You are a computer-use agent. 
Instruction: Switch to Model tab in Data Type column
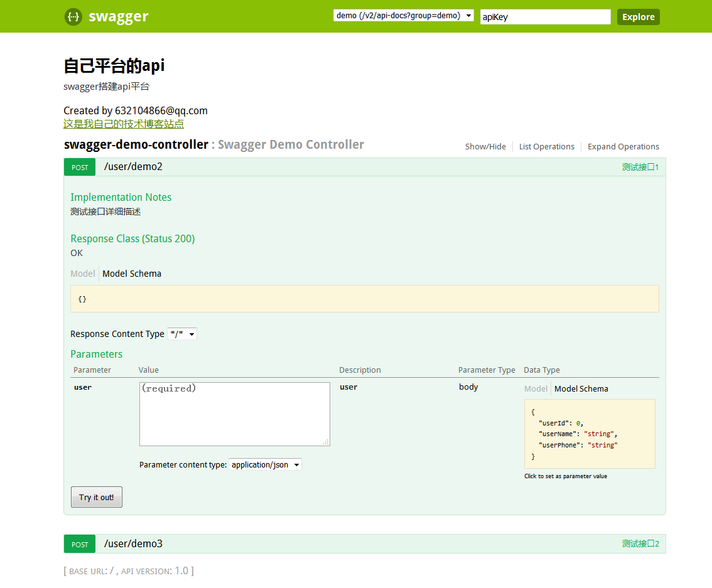tap(536, 389)
